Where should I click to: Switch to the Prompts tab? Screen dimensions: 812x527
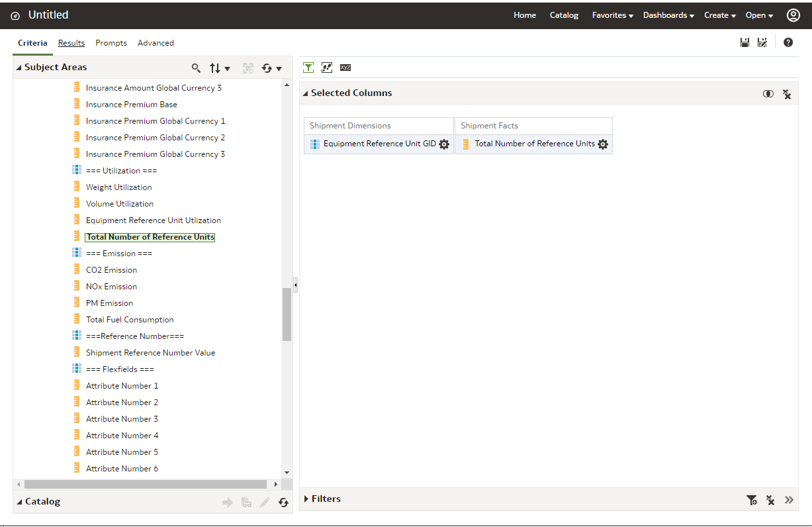click(x=111, y=43)
